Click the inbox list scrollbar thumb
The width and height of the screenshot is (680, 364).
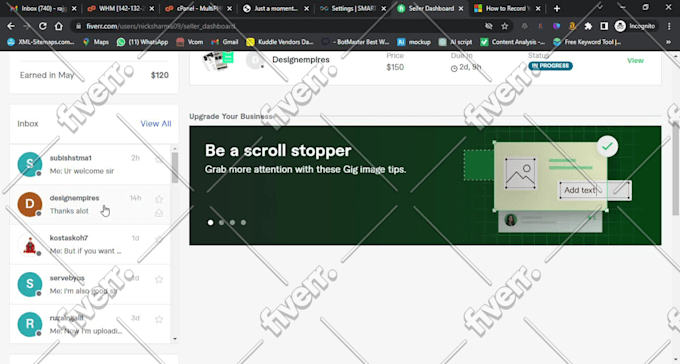(175, 167)
